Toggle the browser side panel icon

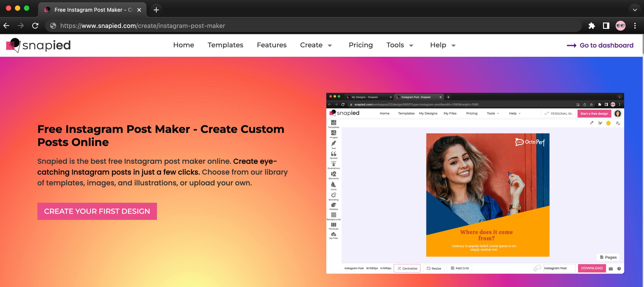tap(606, 25)
